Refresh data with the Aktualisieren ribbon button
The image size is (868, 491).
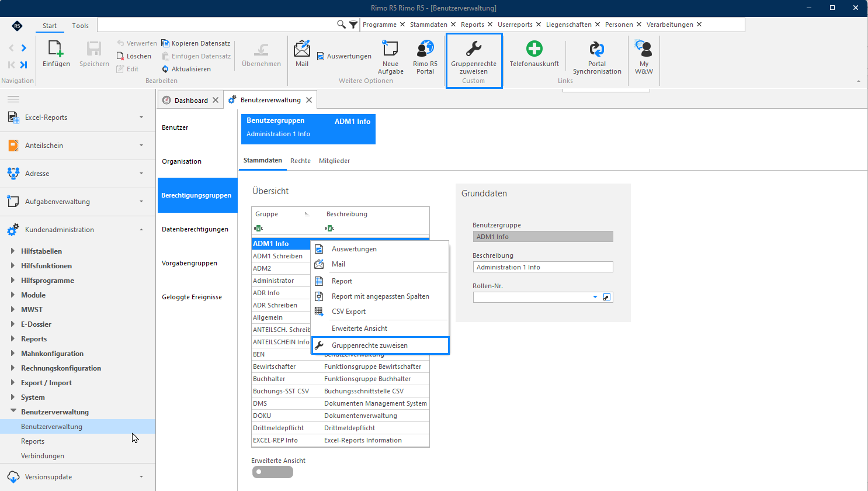(186, 69)
